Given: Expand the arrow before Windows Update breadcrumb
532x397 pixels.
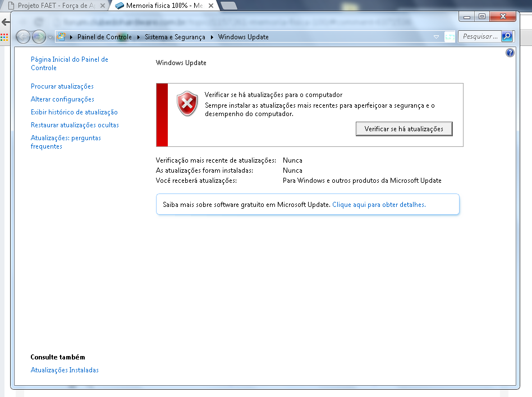Looking at the screenshot, I should pos(212,37).
